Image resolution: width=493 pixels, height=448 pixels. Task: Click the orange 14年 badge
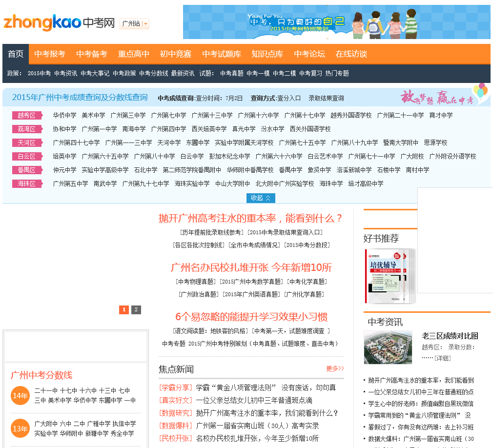point(20,395)
